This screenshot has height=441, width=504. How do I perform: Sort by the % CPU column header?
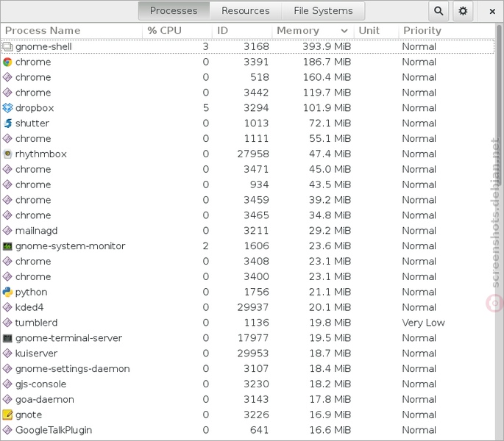pos(177,31)
